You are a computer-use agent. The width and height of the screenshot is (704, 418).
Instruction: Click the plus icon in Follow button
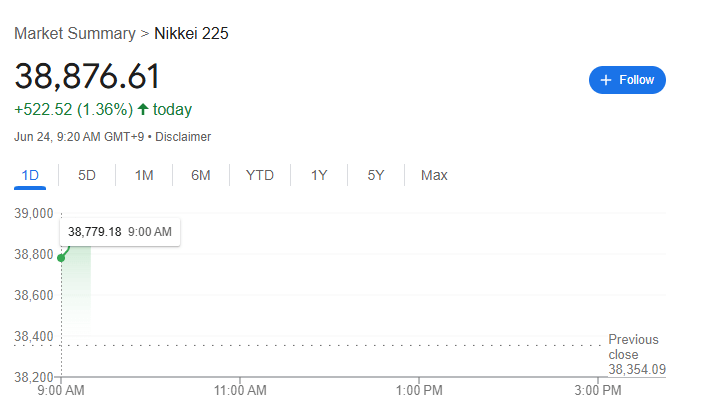[x=606, y=80]
